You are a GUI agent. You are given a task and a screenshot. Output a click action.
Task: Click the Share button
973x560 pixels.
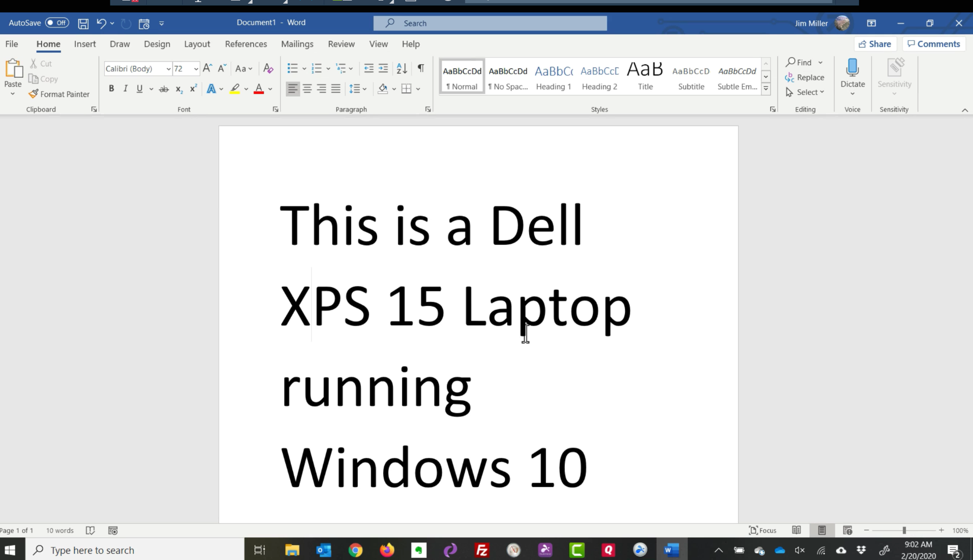875,44
